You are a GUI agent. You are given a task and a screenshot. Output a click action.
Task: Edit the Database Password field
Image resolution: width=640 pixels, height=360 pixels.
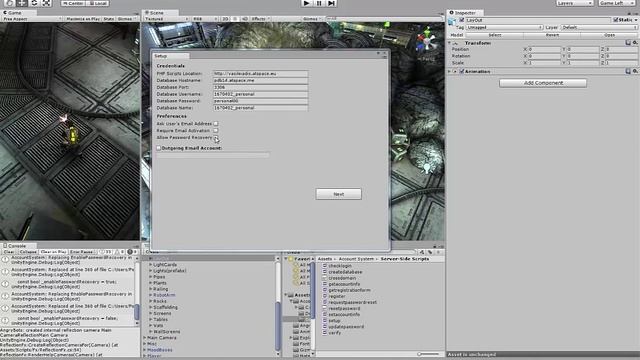coord(260,101)
